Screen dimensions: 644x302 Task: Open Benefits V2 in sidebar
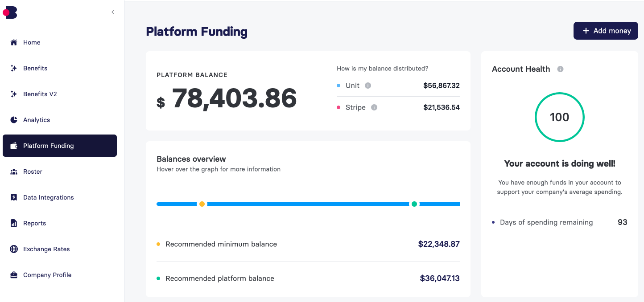pos(60,94)
